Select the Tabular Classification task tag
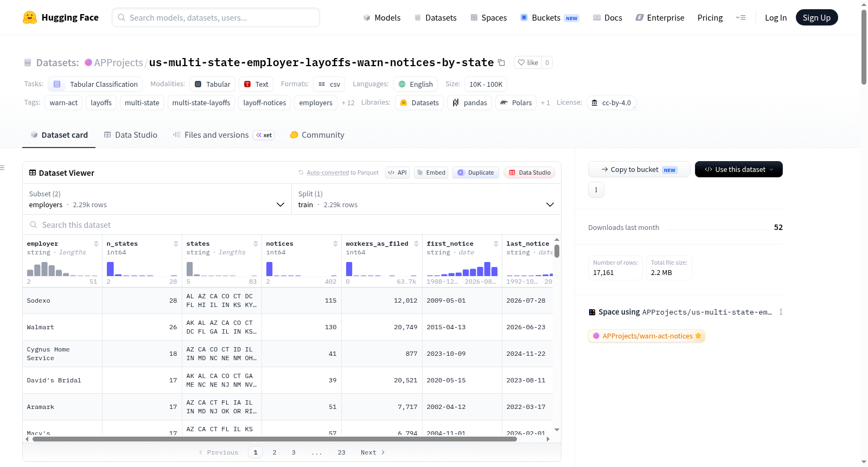The width and height of the screenshot is (868, 467). 95,84
